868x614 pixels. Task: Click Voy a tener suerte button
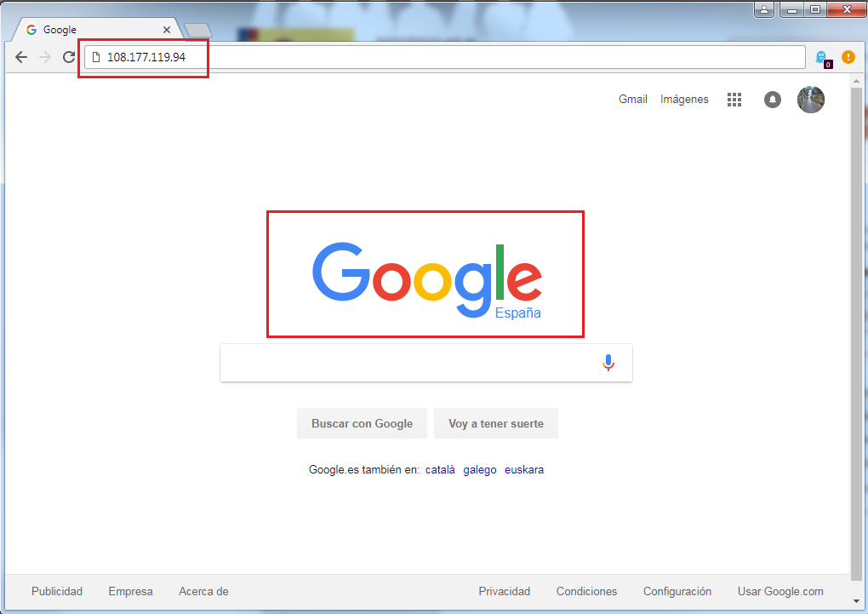click(496, 423)
